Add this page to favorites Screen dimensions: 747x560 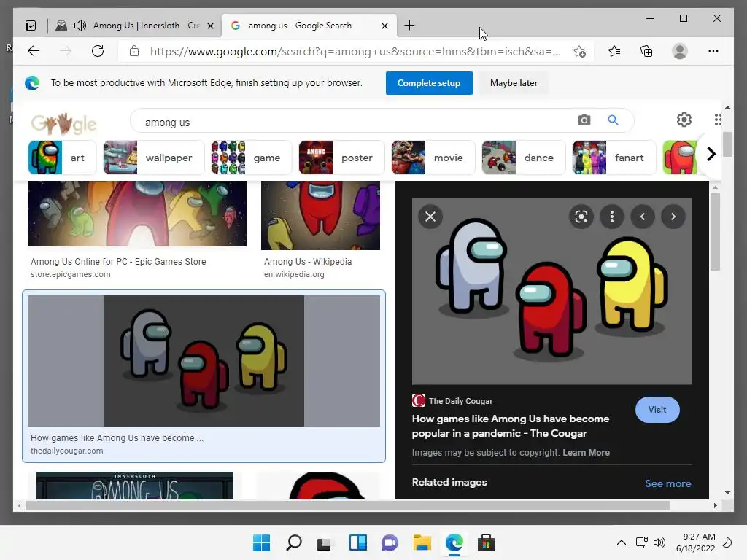pos(579,52)
